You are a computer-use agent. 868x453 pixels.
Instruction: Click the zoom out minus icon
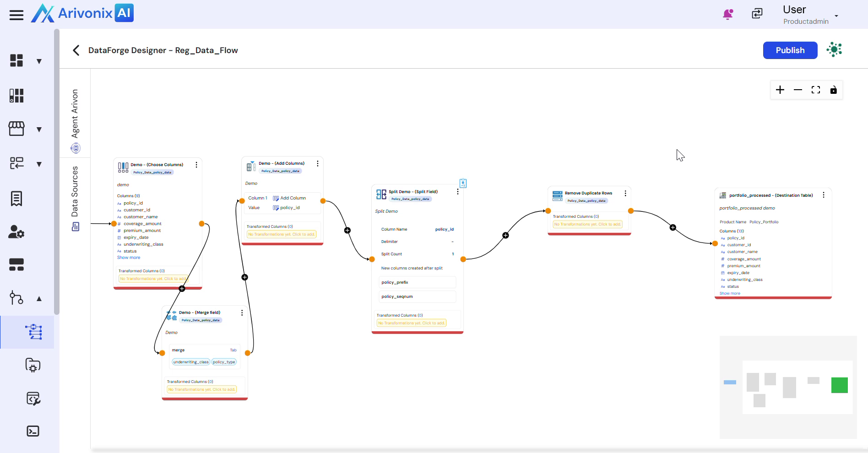click(x=798, y=90)
